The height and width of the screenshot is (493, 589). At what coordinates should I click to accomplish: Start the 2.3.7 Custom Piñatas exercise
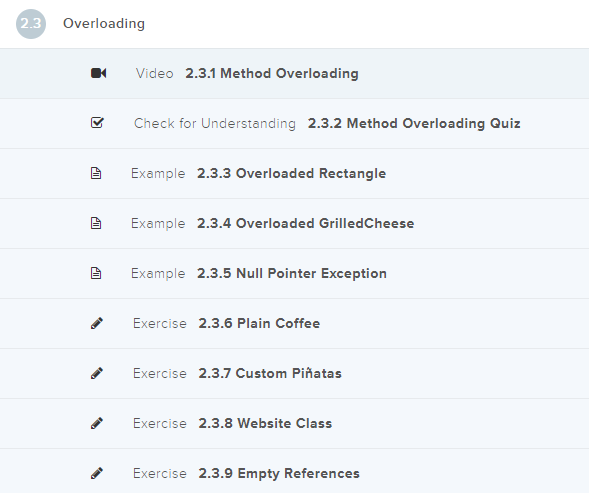tap(294, 373)
